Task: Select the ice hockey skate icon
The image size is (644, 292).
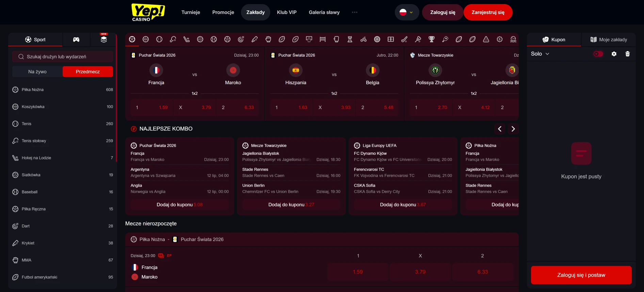Action: point(187,39)
